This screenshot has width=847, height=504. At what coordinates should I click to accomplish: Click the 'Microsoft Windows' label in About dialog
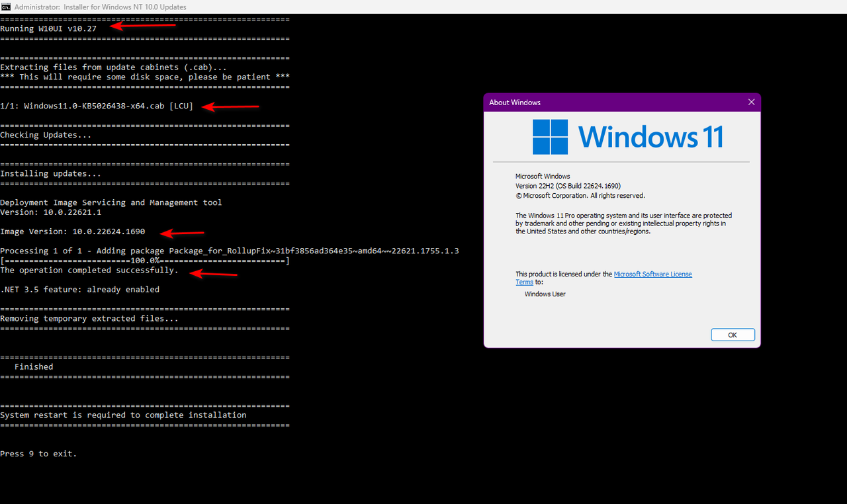pos(543,176)
